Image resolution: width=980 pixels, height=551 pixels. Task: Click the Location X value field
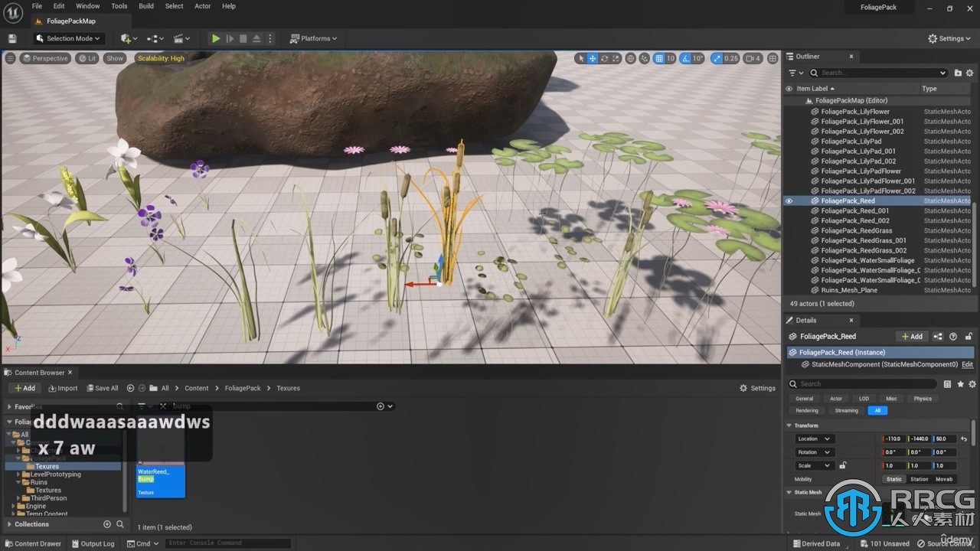[x=893, y=439]
